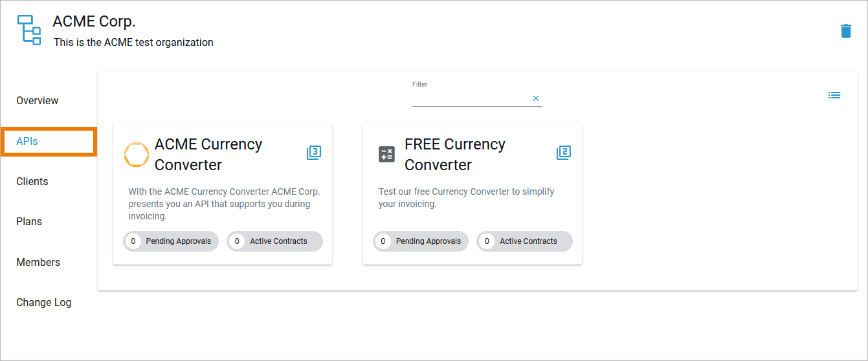
Task: Select the APIs sidebar item
Action: [27, 142]
